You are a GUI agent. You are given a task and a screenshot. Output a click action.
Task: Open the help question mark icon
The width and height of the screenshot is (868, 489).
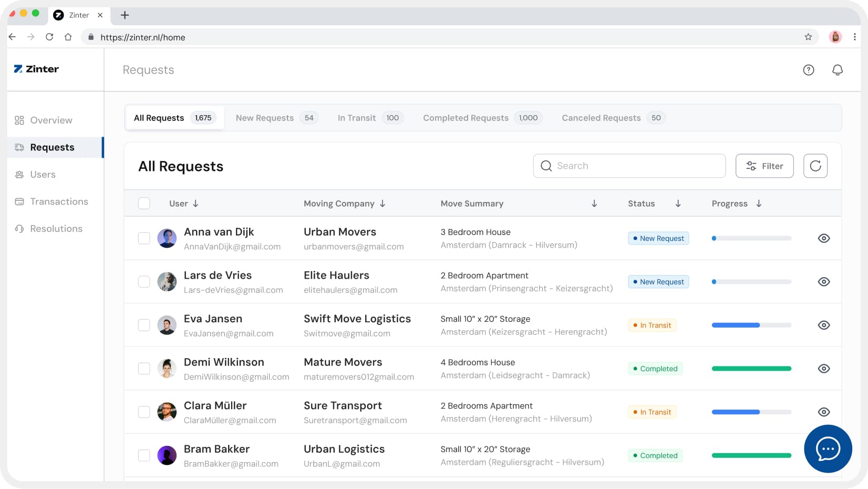pyautogui.click(x=809, y=69)
